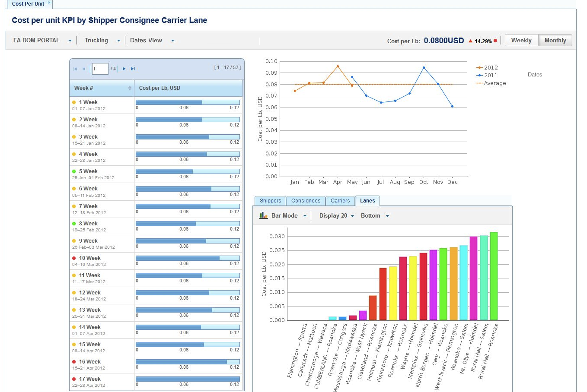This screenshot has width=587, height=392.
Task: Select the 3 Week row
Action: [x=157, y=140]
